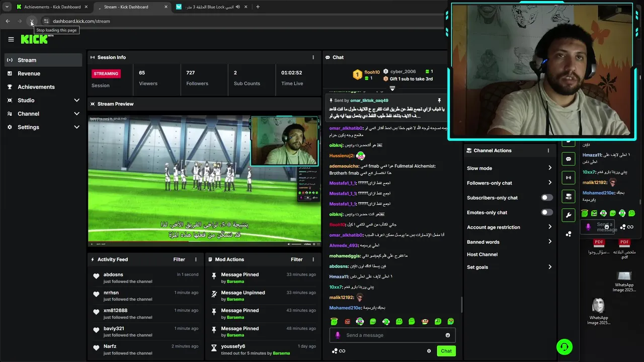Screen dimensions: 644x362
Task: Open emoji picker in dashboard message box
Action: point(448,335)
